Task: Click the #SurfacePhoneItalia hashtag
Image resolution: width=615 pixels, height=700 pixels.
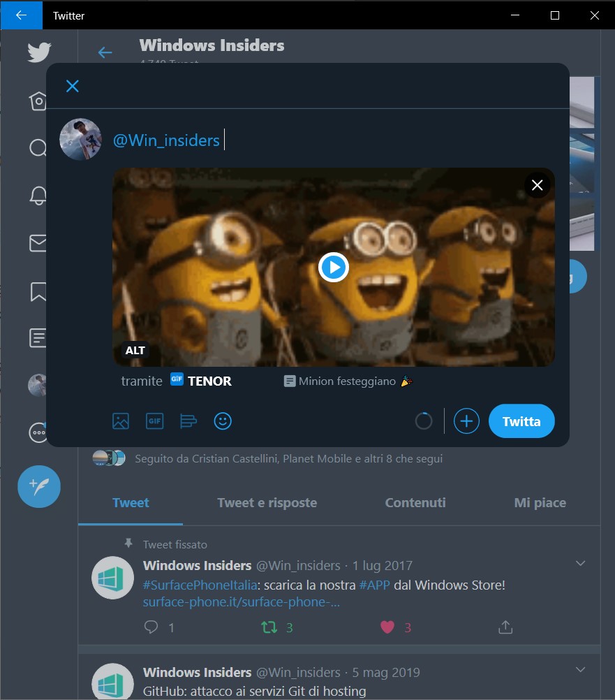Action: (200, 585)
